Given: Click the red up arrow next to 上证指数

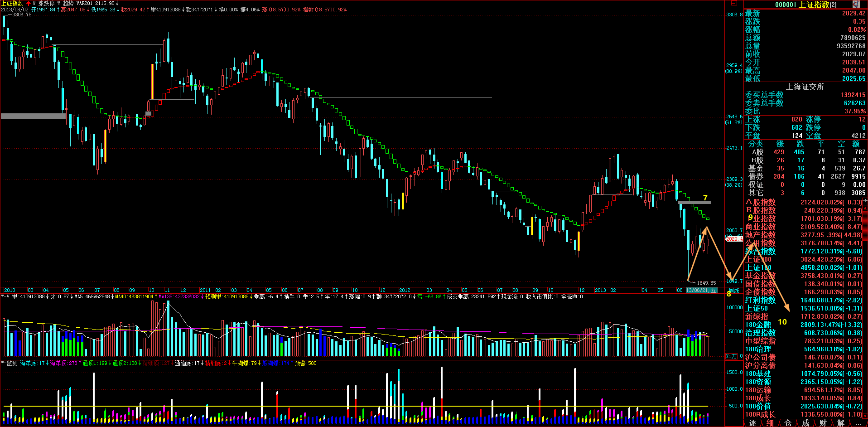Looking at the screenshot, I should tap(29, 3).
